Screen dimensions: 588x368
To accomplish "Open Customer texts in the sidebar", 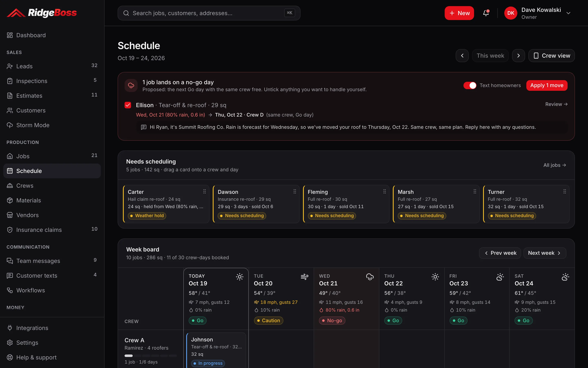I will (52, 276).
